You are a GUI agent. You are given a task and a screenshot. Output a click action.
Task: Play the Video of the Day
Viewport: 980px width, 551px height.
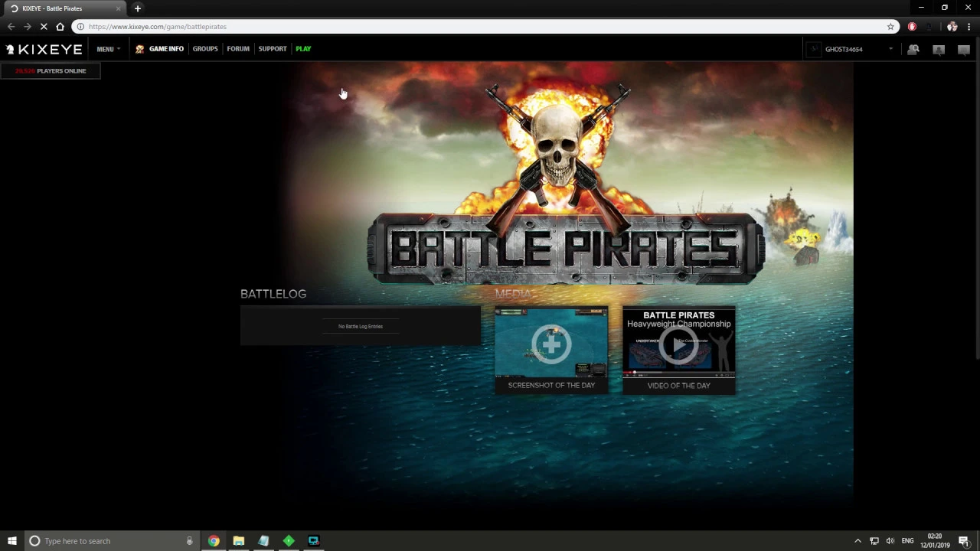pos(679,344)
